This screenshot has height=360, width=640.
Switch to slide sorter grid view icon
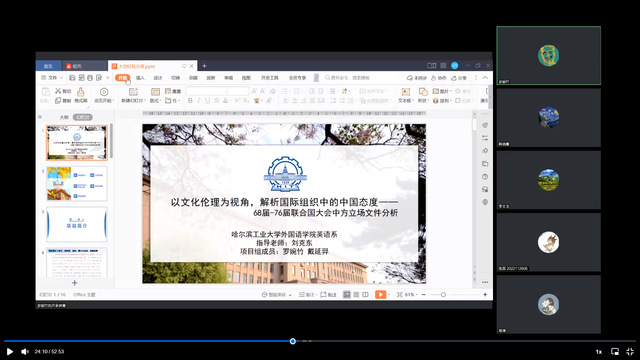point(356,294)
